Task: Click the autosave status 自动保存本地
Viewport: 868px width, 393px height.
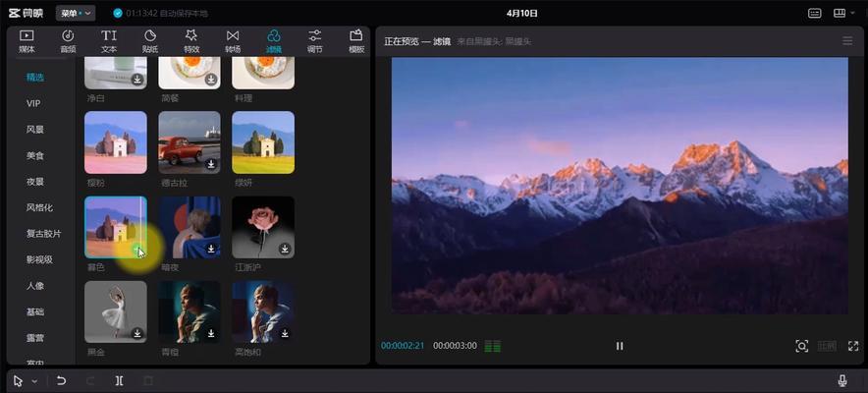Action: [x=184, y=14]
